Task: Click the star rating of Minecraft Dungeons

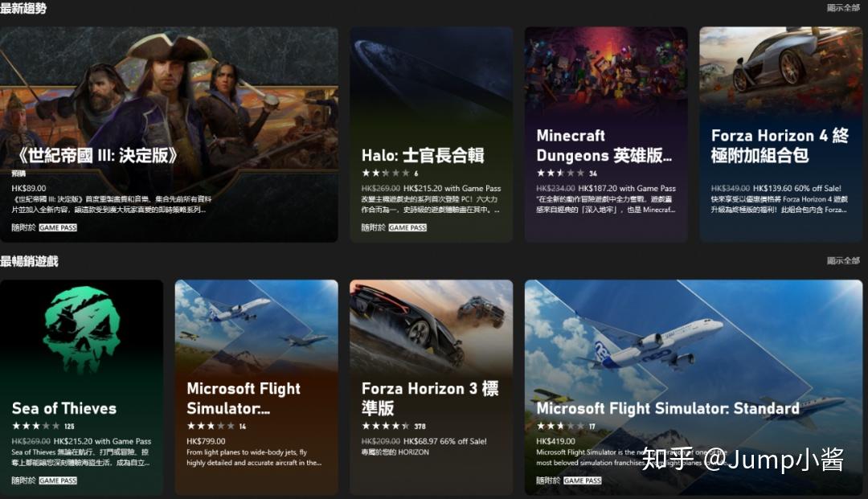Action: [560, 173]
